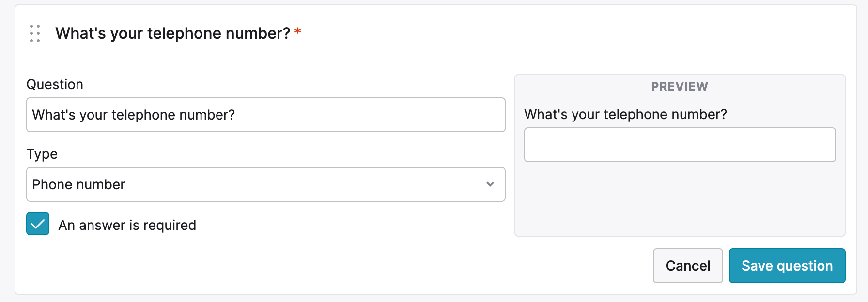Viewport: 868px width, 302px height.
Task: Open the Phone number type dropdown
Action: click(x=265, y=184)
